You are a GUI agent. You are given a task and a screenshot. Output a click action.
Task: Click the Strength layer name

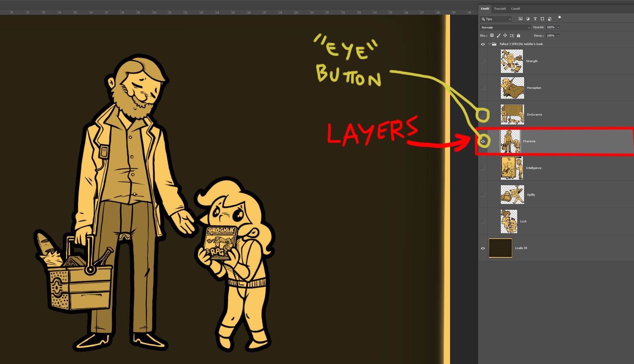coord(532,61)
